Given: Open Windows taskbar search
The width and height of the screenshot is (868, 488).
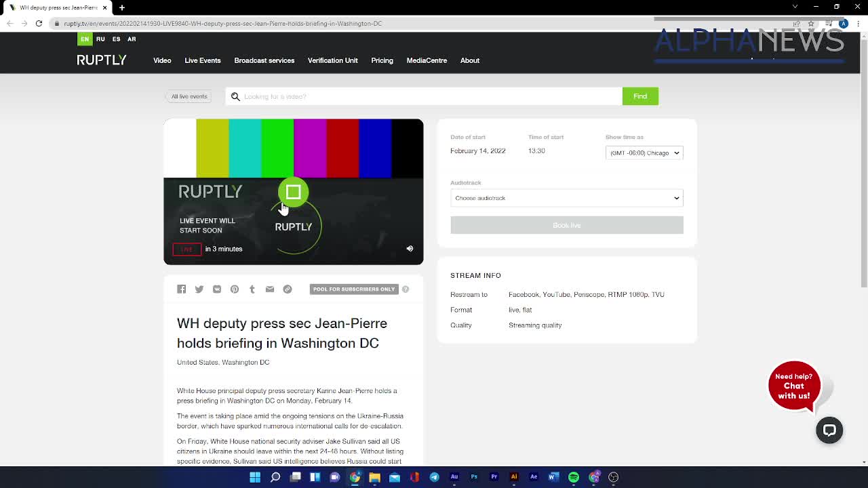Looking at the screenshot, I should [275, 477].
